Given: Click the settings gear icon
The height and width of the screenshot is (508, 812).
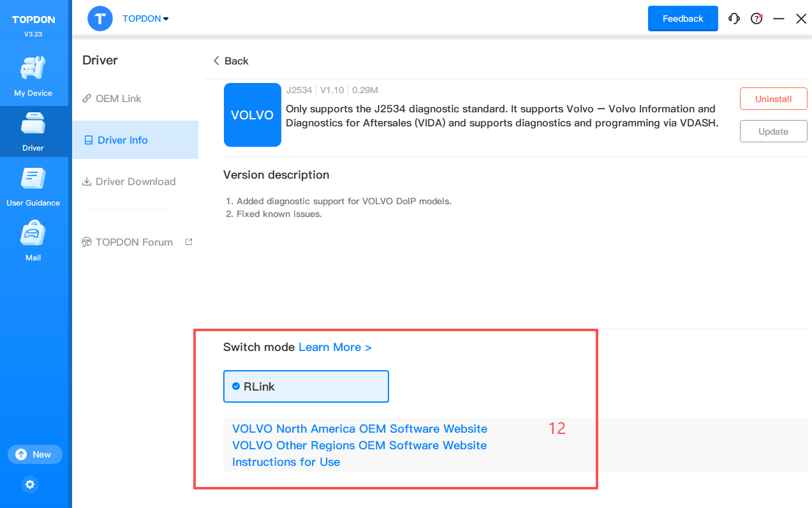Looking at the screenshot, I should 30,484.
